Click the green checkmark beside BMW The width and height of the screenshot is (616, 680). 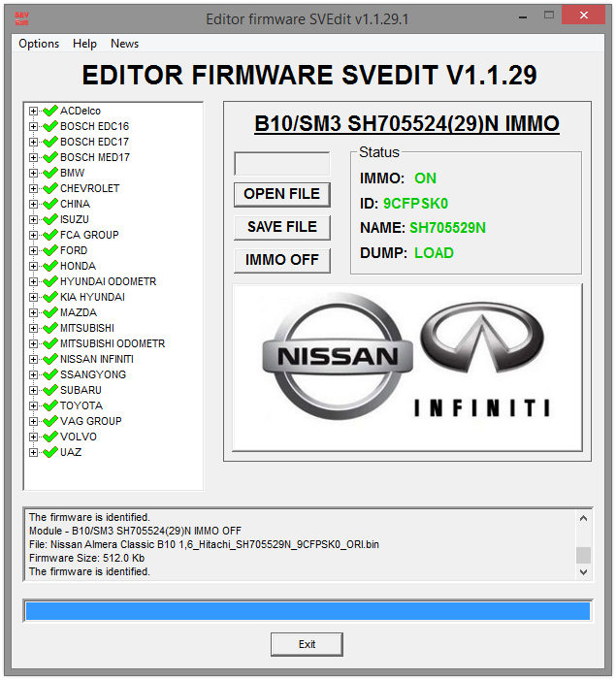click(x=50, y=173)
